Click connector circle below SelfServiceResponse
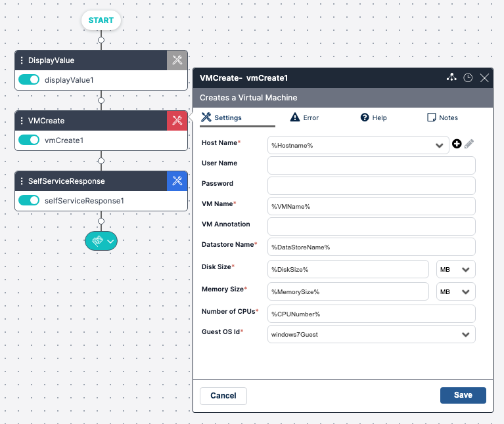Viewport: 504px width, 424px height. pos(101,221)
